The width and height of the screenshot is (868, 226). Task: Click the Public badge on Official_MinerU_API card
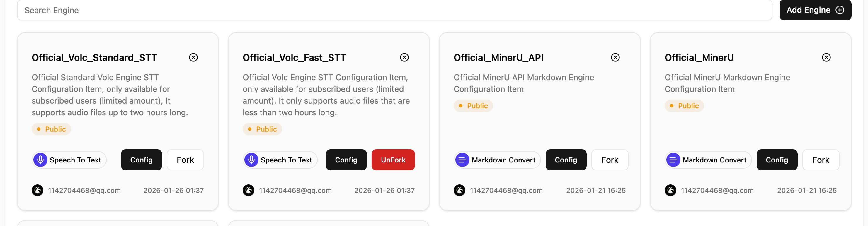click(x=473, y=106)
